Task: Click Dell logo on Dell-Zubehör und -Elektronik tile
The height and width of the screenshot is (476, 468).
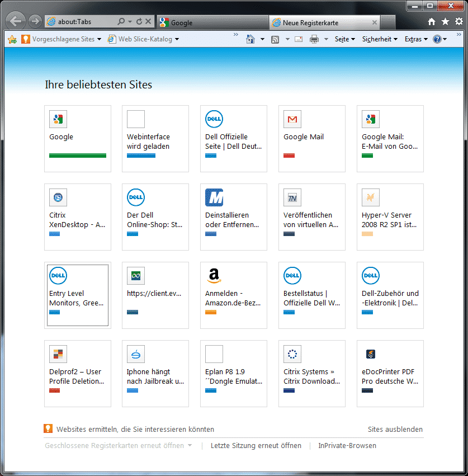Action: pyautogui.click(x=371, y=276)
